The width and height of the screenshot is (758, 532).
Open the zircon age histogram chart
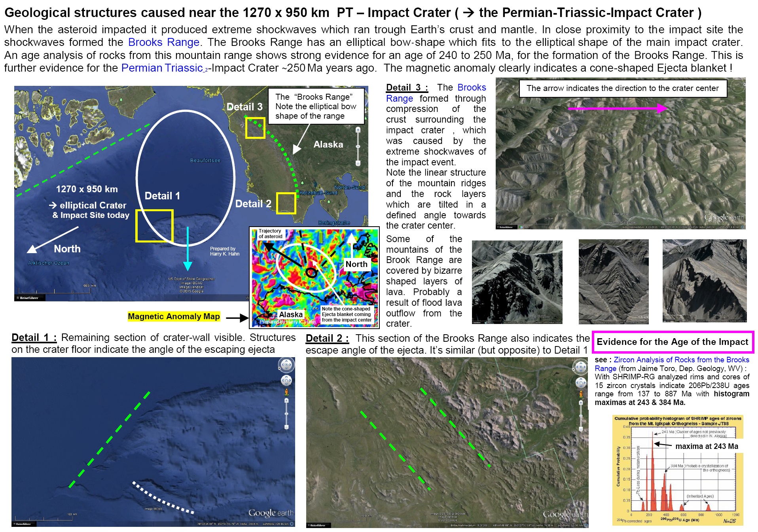point(678,470)
